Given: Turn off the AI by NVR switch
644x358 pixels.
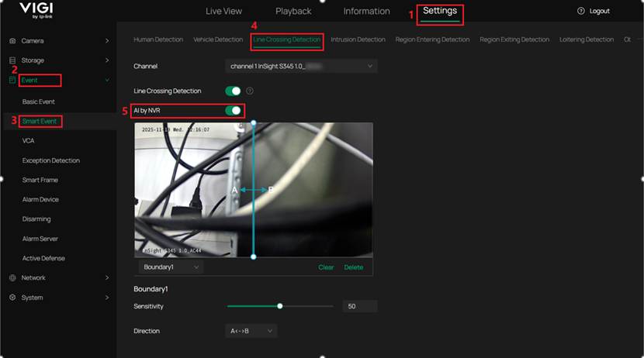Looking at the screenshot, I should pyautogui.click(x=233, y=111).
